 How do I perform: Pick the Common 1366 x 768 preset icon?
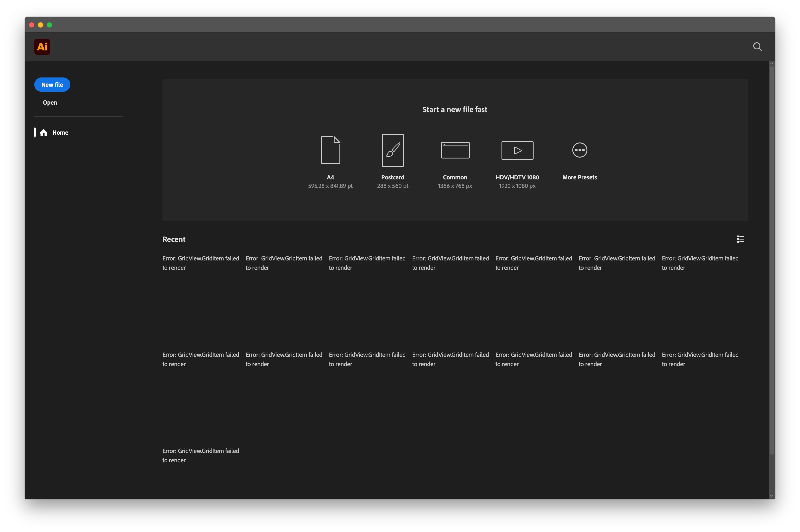coord(455,150)
